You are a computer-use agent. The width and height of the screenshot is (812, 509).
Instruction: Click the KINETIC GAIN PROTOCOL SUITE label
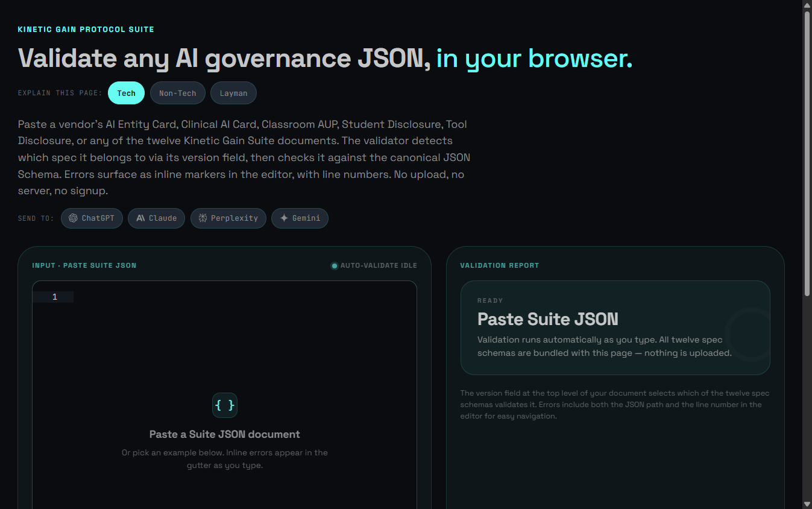(x=86, y=30)
